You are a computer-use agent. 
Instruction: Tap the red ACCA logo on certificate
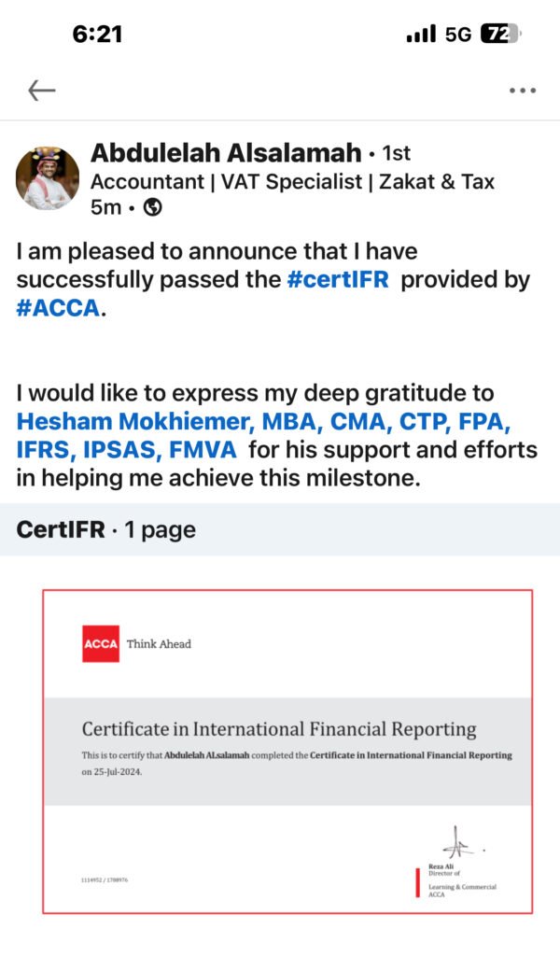(x=101, y=644)
